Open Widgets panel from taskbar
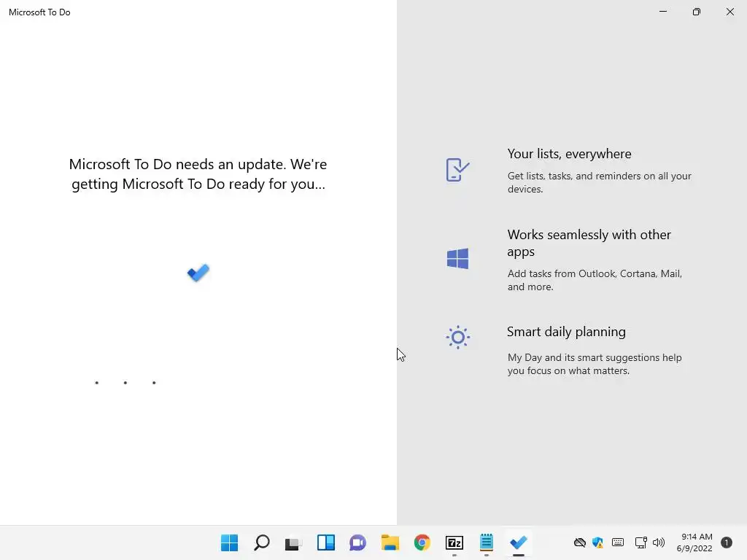Screen dimensions: 747x560 (326, 542)
